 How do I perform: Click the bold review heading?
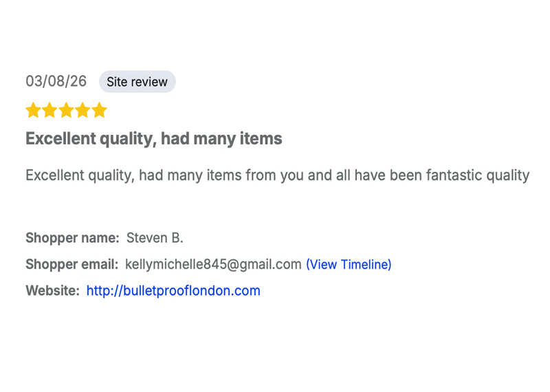point(153,139)
